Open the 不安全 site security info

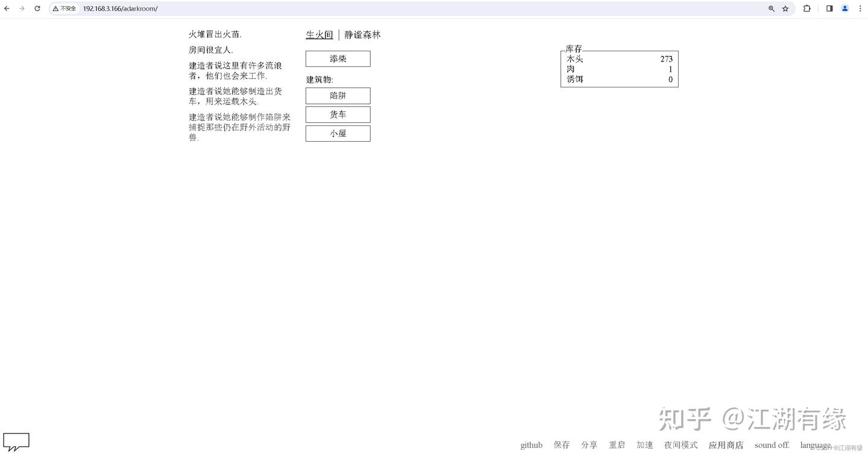point(64,8)
